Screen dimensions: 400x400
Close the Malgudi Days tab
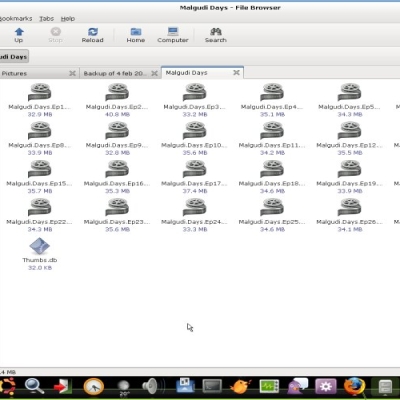236,72
